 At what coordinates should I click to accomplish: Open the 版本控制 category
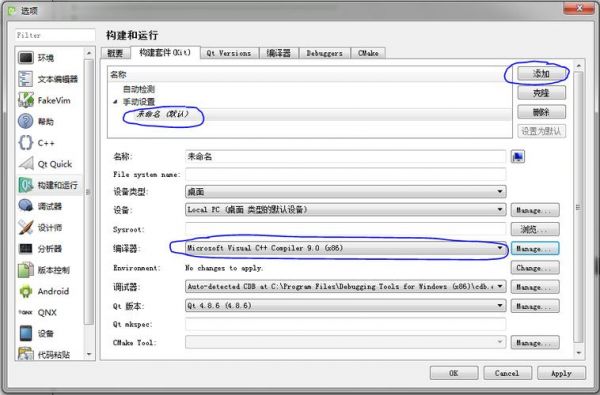[48, 270]
